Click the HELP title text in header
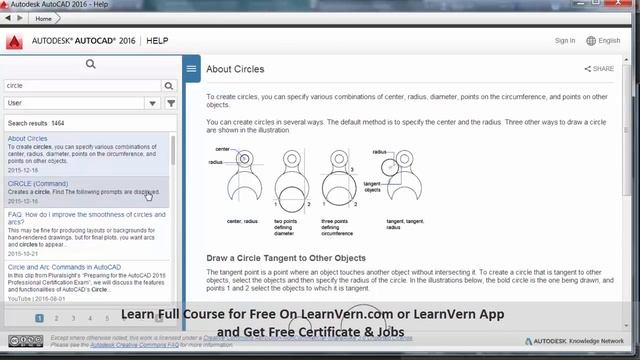Image resolution: width=640 pixels, height=360 pixels. [x=157, y=41]
